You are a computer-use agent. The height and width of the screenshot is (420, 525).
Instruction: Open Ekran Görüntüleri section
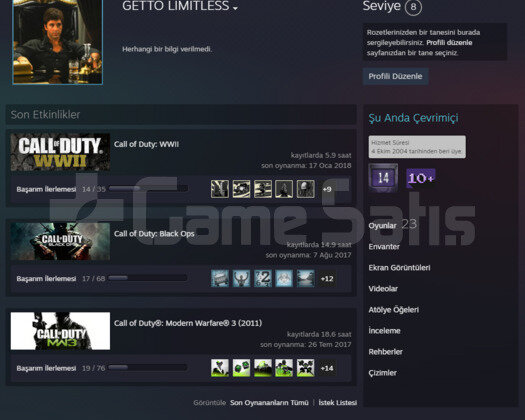coord(399,268)
